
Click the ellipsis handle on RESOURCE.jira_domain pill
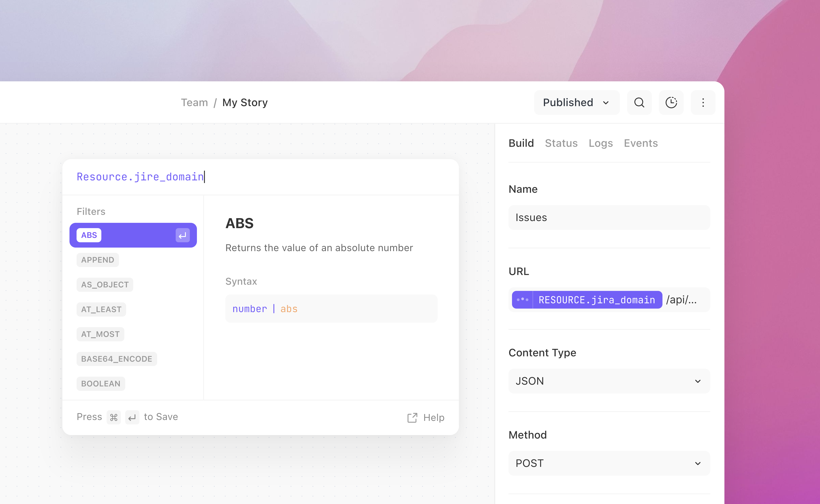522,300
